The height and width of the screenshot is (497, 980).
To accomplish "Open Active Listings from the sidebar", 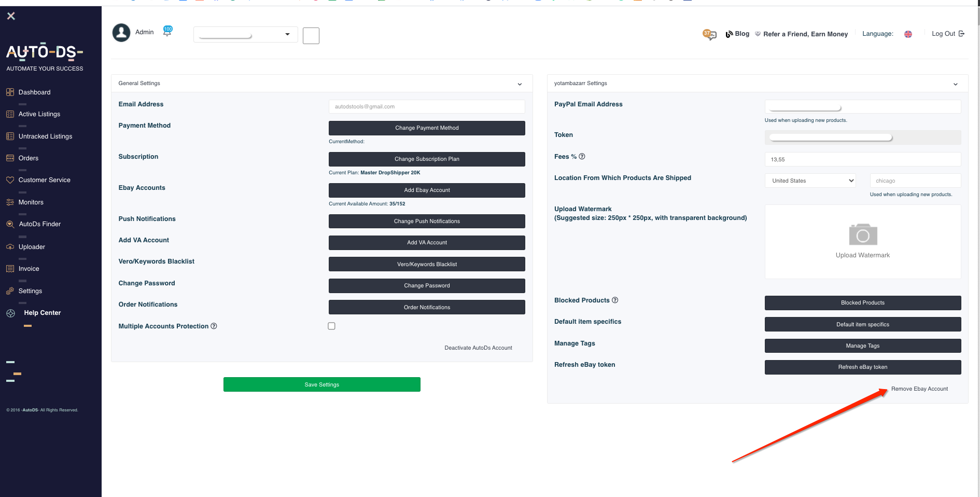I will click(x=39, y=114).
